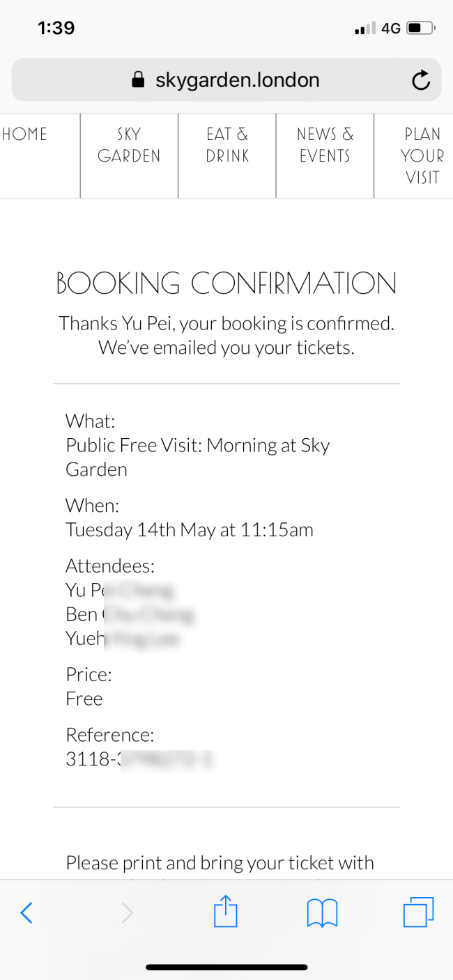Open the PLAN YOUR VISIT menu item
This screenshot has height=980, width=453.
click(422, 156)
